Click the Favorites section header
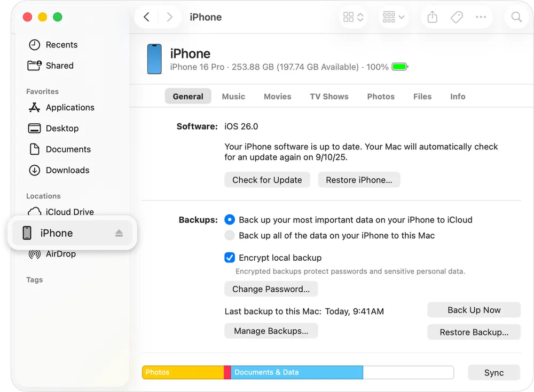This screenshot has height=392, width=534. (42, 91)
